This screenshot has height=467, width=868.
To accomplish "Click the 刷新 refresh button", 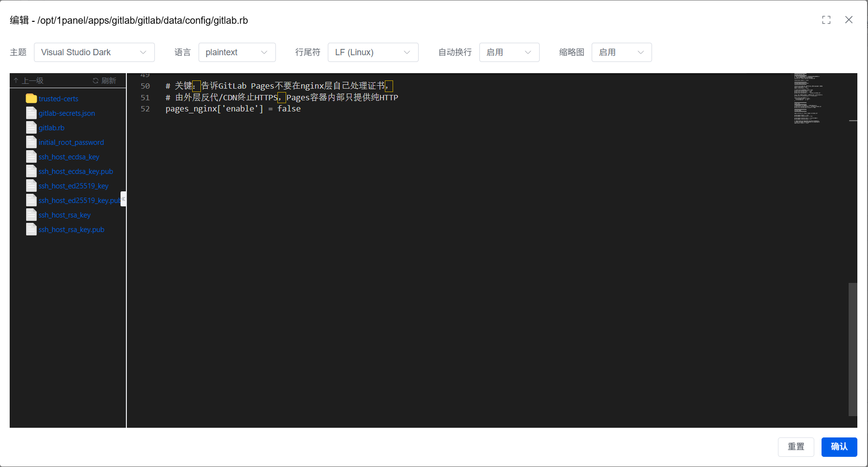I will [x=105, y=80].
